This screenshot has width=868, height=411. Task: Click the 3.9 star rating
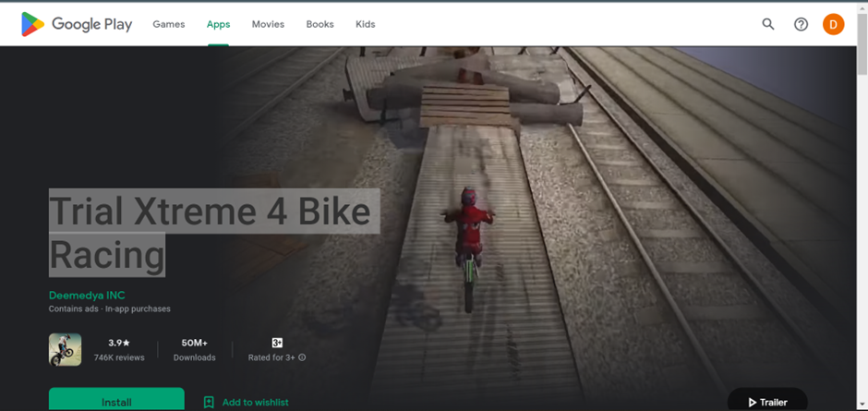(119, 343)
